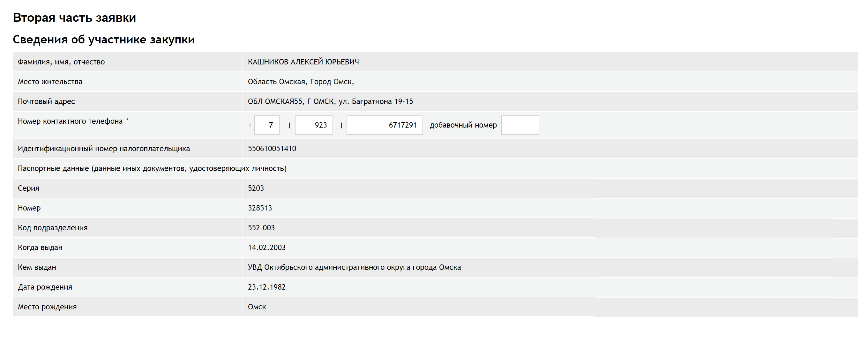
Task: Click the department code 552-003
Action: (261, 228)
